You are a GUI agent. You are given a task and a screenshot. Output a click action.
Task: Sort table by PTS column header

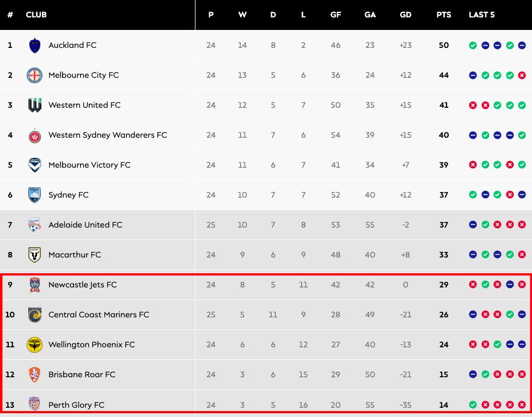point(444,15)
